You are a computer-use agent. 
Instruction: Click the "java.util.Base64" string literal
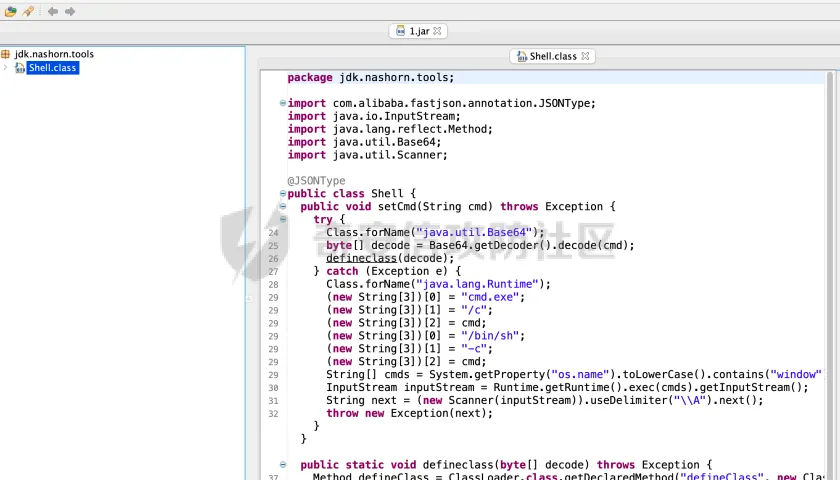pyautogui.click(x=474, y=232)
